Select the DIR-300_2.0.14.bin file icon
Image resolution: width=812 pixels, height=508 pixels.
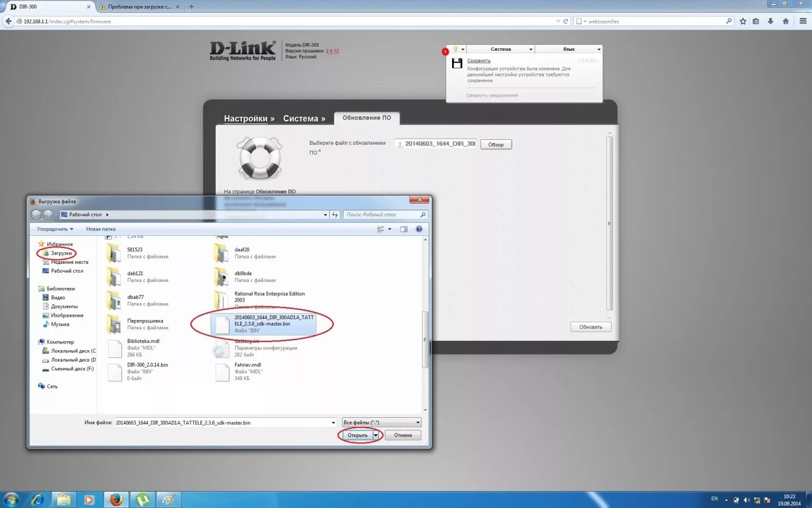pos(115,371)
